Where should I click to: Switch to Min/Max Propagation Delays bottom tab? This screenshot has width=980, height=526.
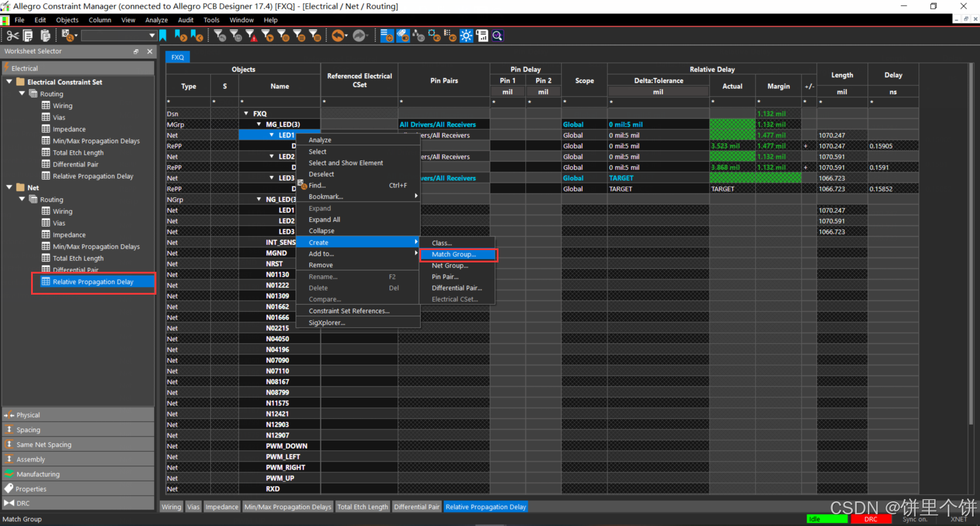coord(288,507)
